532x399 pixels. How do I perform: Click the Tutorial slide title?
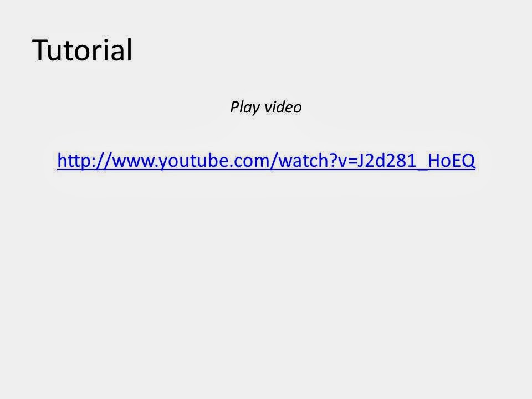[82, 50]
